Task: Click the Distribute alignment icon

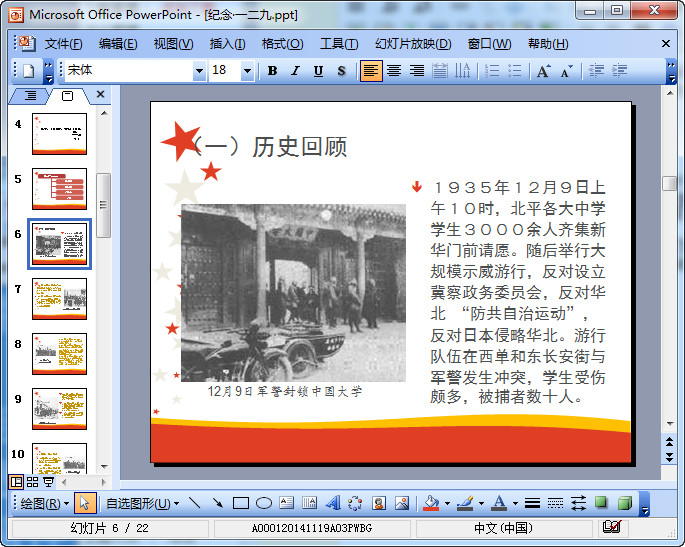Action: point(440,70)
